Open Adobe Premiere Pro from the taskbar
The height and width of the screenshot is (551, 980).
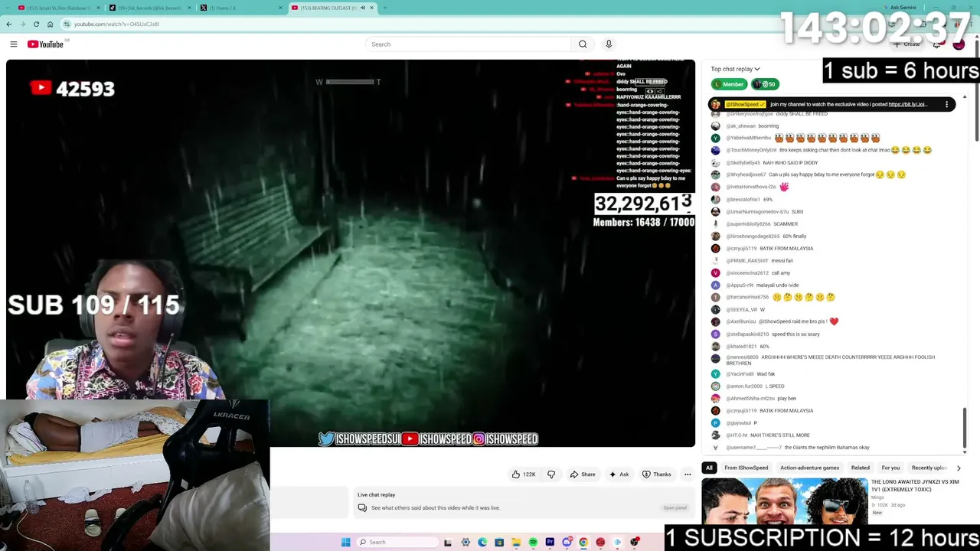tap(550, 543)
